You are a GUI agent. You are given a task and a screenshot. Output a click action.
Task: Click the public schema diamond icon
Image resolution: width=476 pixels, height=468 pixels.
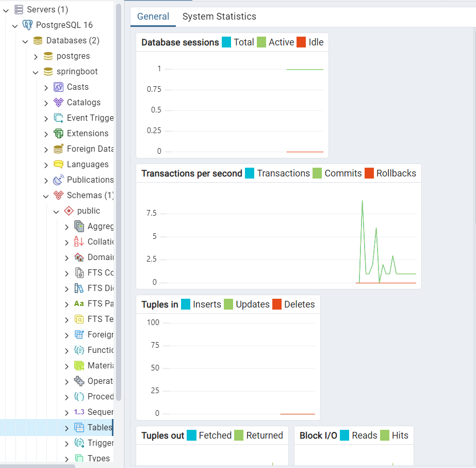point(68,211)
